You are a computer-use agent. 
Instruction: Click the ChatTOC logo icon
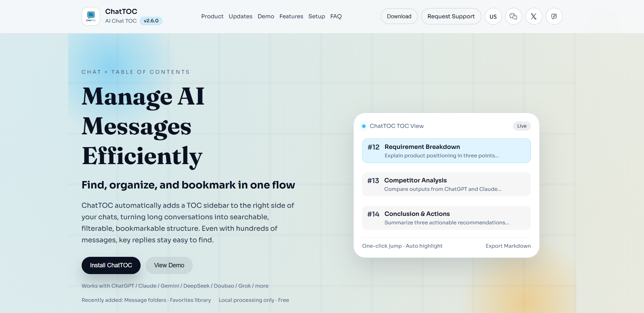click(91, 16)
